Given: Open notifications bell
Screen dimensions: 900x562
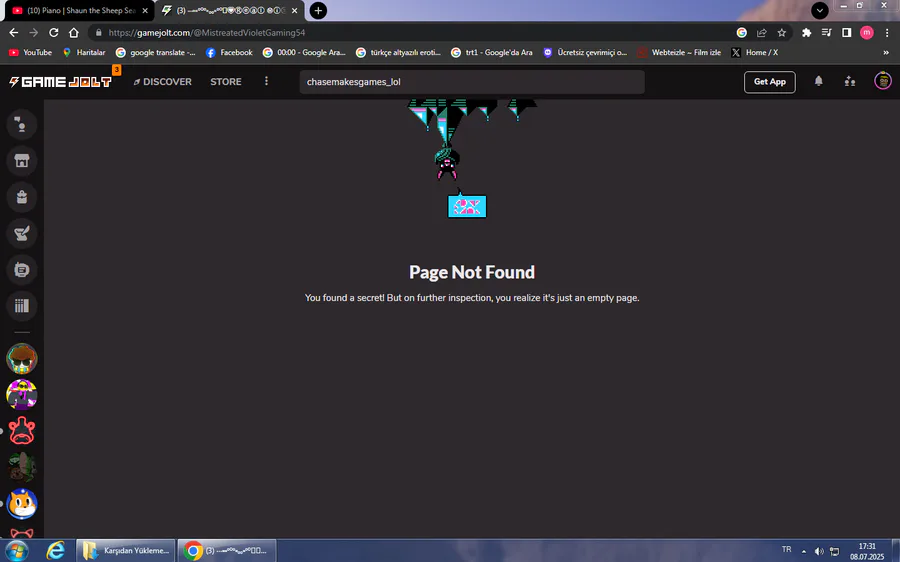Looking at the screenshot, I should 818,82.
